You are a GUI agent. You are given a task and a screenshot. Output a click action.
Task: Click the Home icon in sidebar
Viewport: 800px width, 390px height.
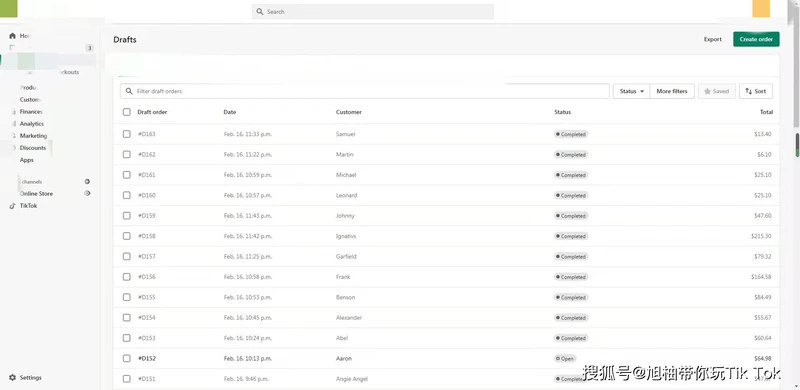point(13,36)
